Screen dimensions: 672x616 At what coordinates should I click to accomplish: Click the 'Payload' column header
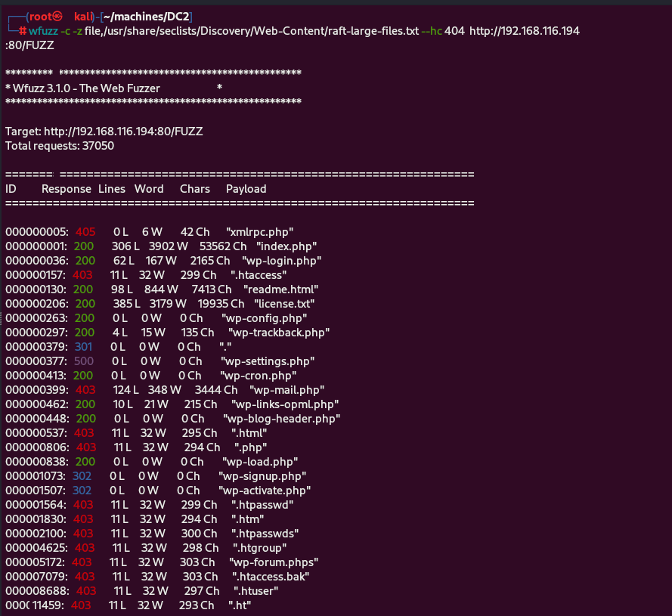(x=246, y=189)
